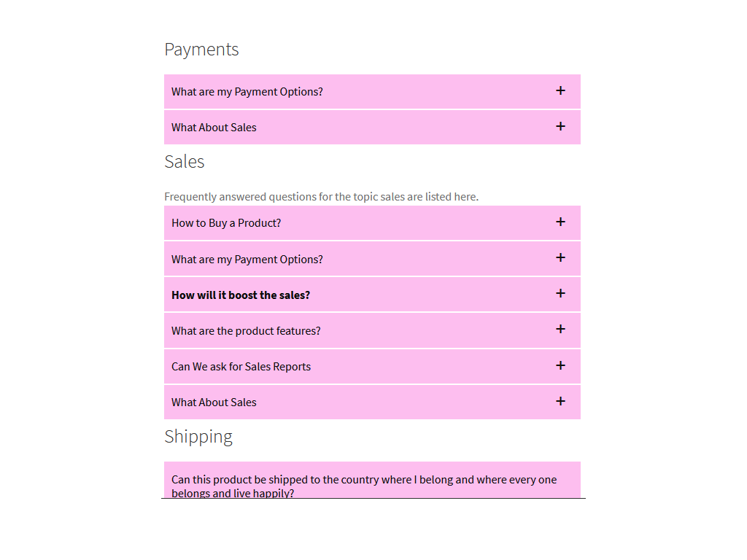Click plus icon beside Payments section's Payment Options question

coord(560,90)
